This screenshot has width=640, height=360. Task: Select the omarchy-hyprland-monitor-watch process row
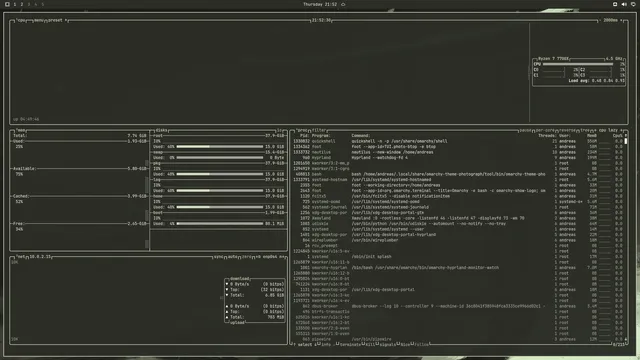click(457, 268)
